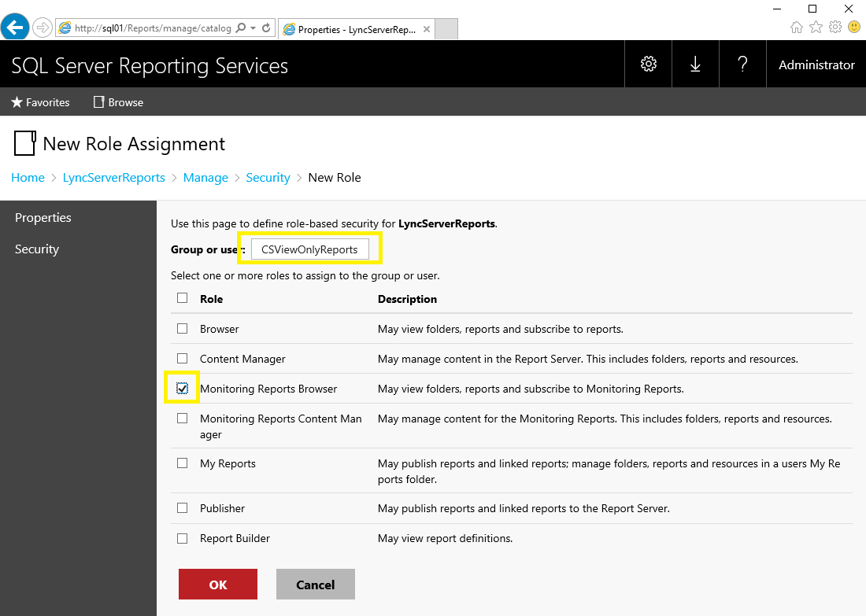Check Monitoring Reports Content Manager checkbox
This screenshot has height=616, width=866.
point(183,419)
